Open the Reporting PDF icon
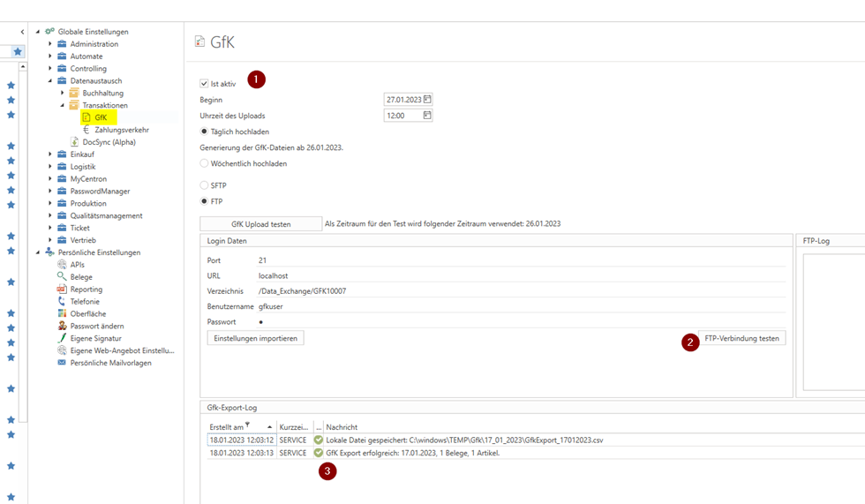 pos(62,290)
